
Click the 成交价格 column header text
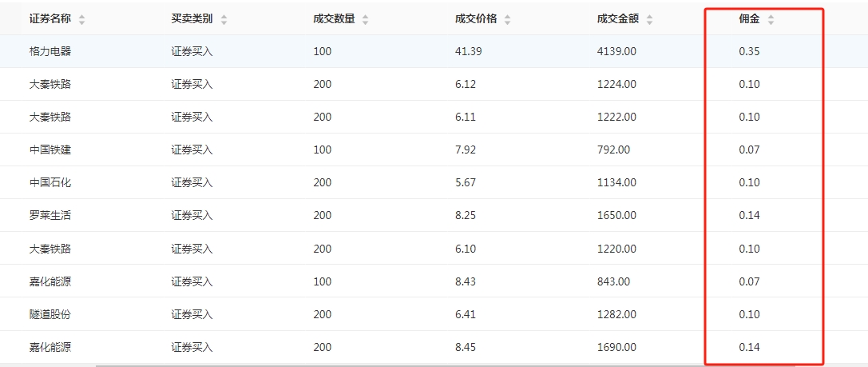tap(475, 19)
